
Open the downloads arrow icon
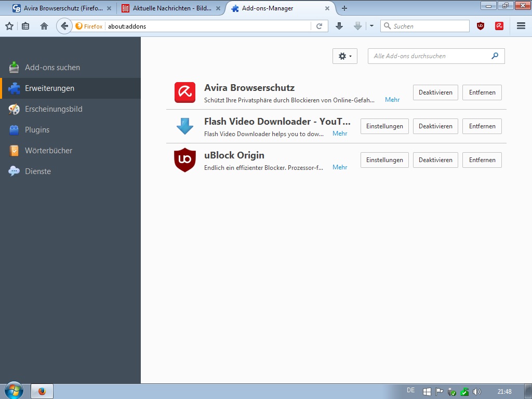click(339, 26)
